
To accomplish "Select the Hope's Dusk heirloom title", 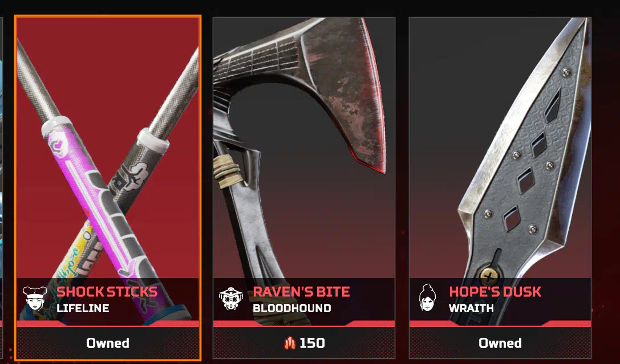I will [x=495, y=292].
